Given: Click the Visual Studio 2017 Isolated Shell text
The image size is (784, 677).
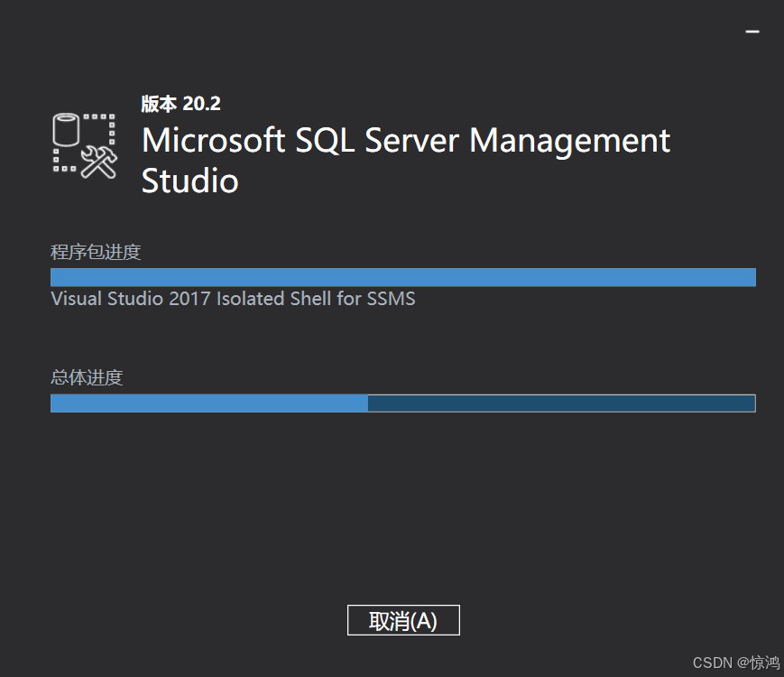Looking at the screenshot, I should click(232, 298).
